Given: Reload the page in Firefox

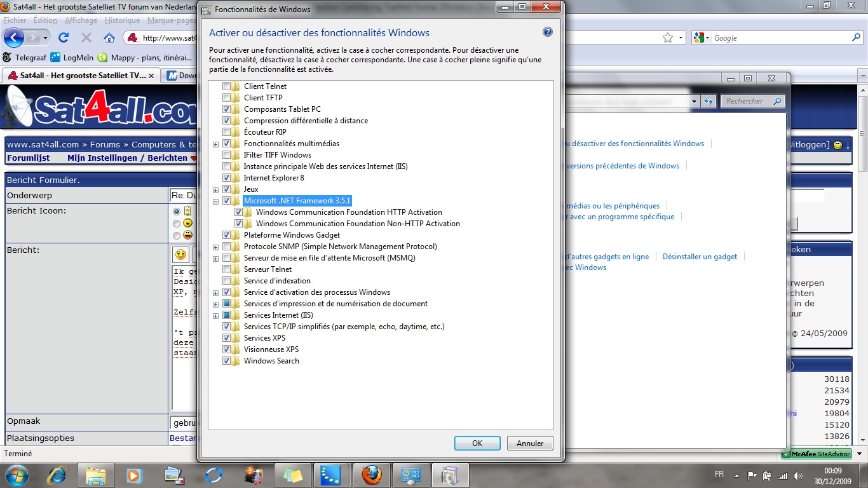Looking at the screenshot, I should [64, 37].
